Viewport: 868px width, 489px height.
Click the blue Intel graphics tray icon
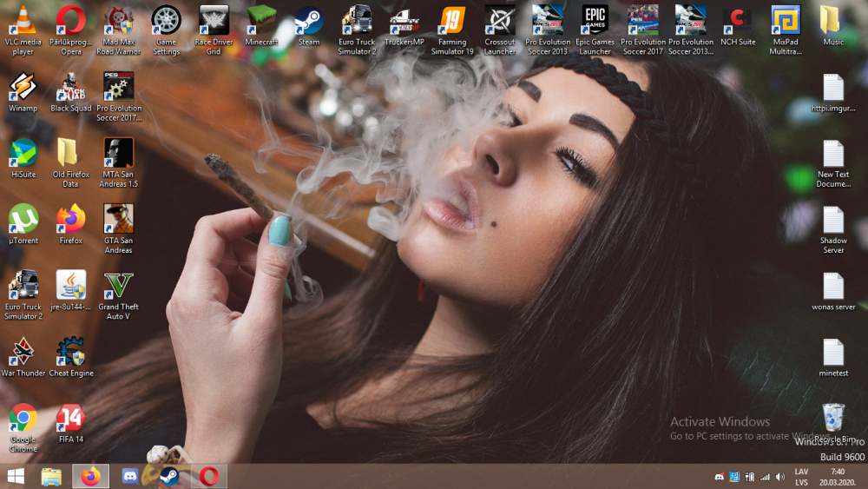[x=734, y=477]
